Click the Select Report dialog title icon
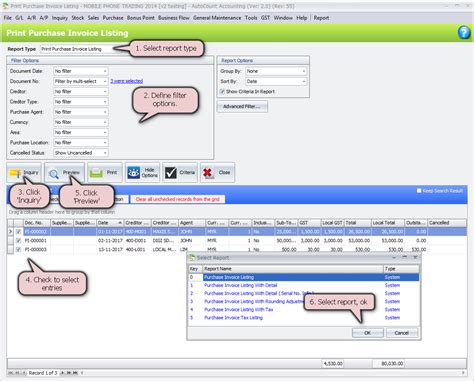 click(192, 258)
